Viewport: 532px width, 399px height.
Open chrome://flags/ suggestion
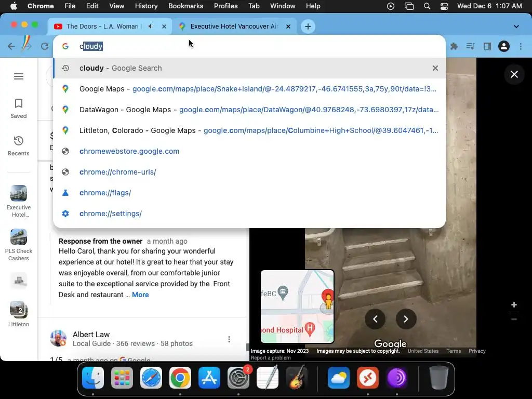click(x=249, y=192)
